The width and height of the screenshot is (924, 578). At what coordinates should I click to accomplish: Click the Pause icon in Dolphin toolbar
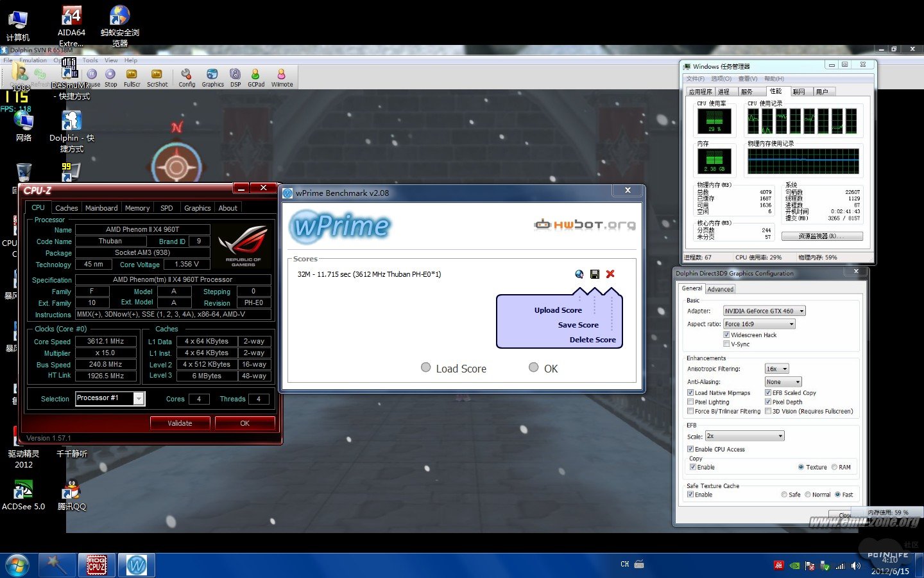(x=92, y=78)
